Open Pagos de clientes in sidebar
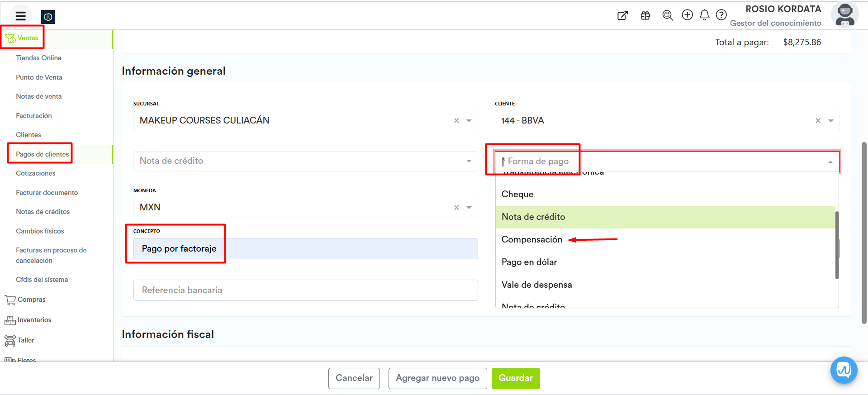Viewport: 868px width, 395px height. tap(42, 154)
